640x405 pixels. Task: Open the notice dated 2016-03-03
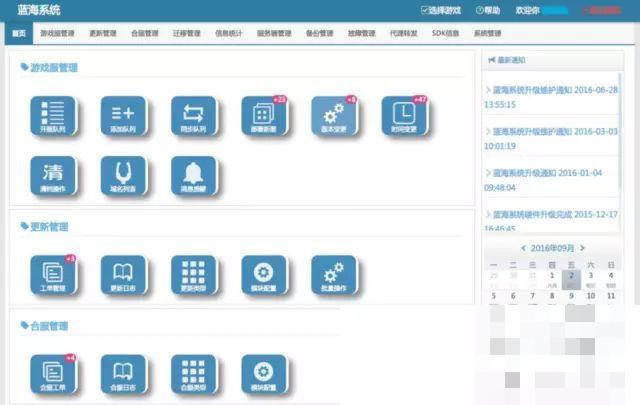pyautogui.click(x=551, y=138)
